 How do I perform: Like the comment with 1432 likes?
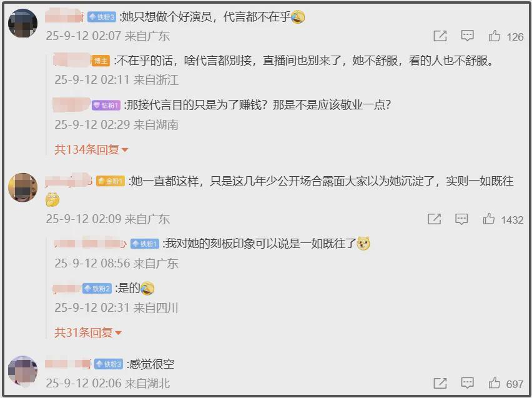pos(488,219)
